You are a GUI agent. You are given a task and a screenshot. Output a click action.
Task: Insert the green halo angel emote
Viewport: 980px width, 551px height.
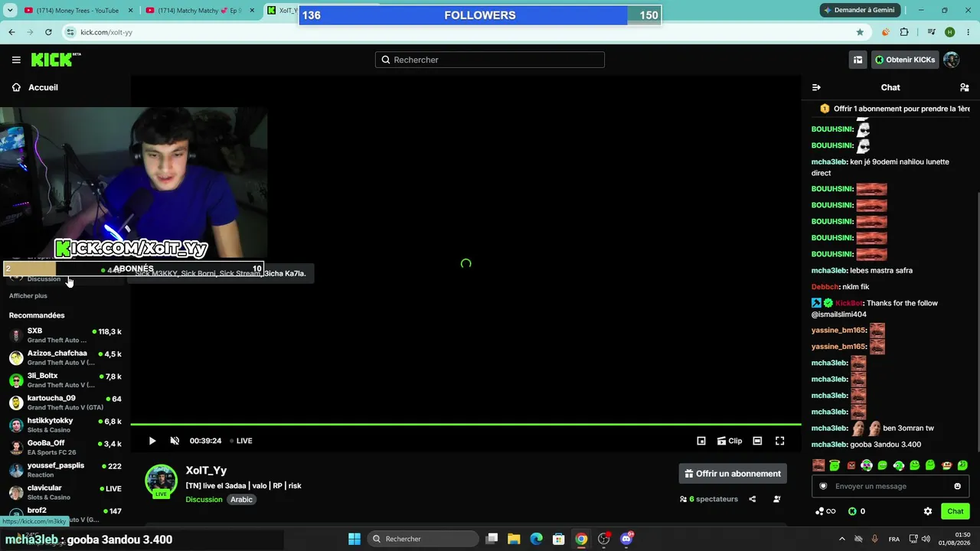[x=835, y=465]
